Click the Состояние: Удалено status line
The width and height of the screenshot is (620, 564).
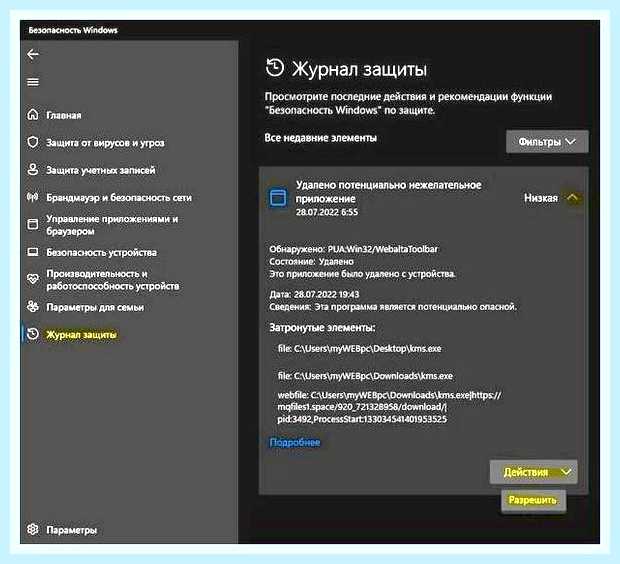coord(312,261)
